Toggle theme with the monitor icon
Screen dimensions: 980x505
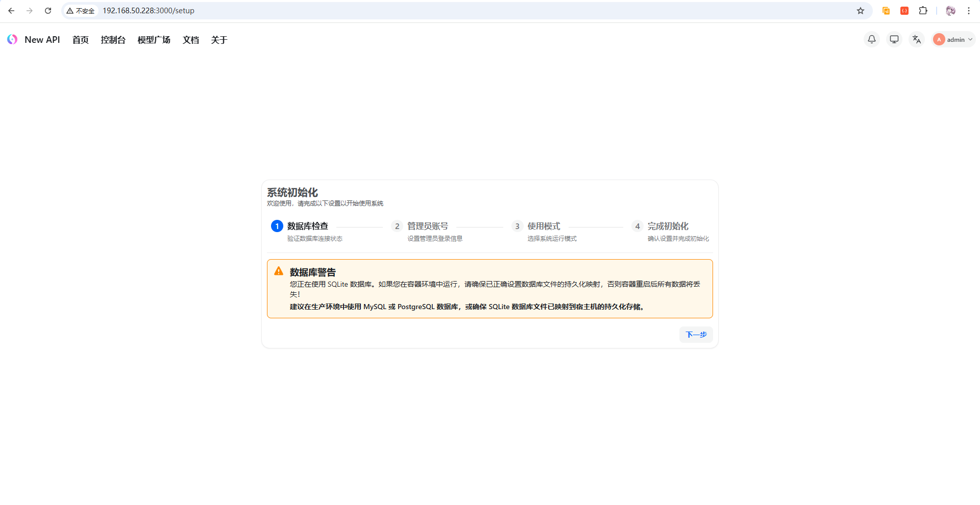point(894,39)
